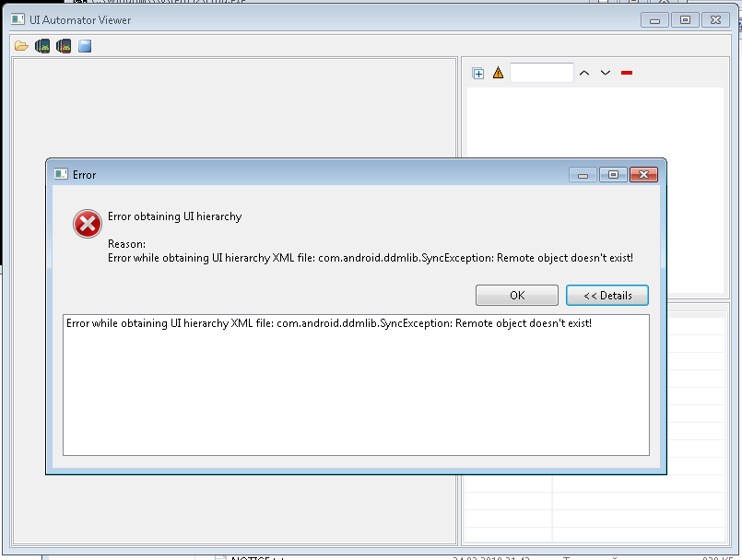Click the details text area in the Error dialog
Viewport: 742px width, 560px height.
pyautogui.click(x=356, y=385)
